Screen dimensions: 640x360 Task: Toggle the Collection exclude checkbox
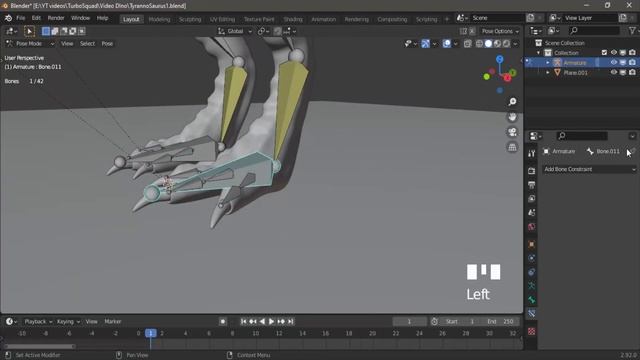[x=604, y=53]
